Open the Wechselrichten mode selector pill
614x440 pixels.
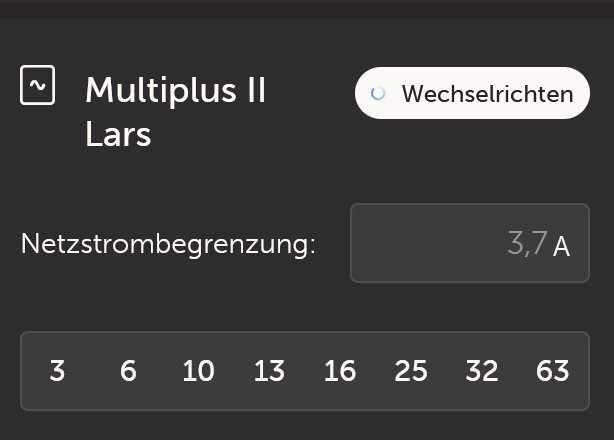pyautogui.click(x=472, y=94)
